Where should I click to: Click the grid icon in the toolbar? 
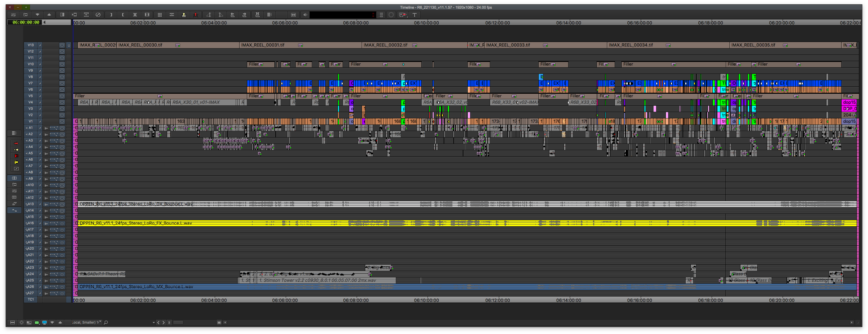tap(160, 15)
